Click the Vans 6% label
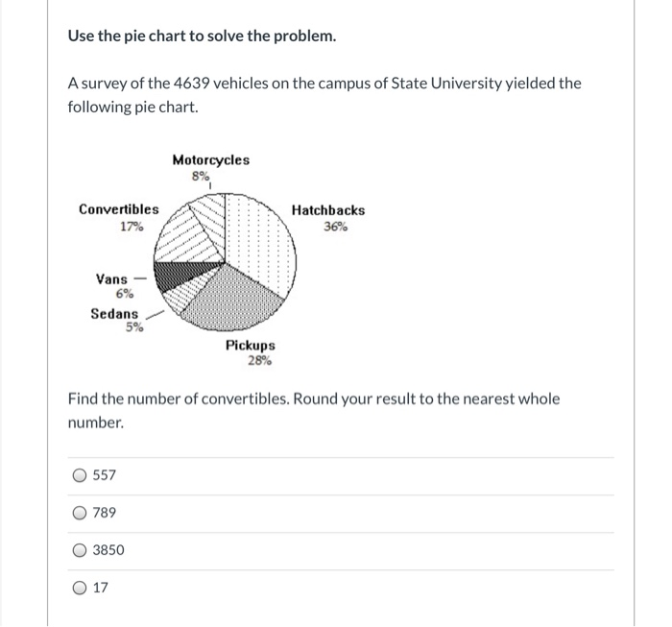 112,286
